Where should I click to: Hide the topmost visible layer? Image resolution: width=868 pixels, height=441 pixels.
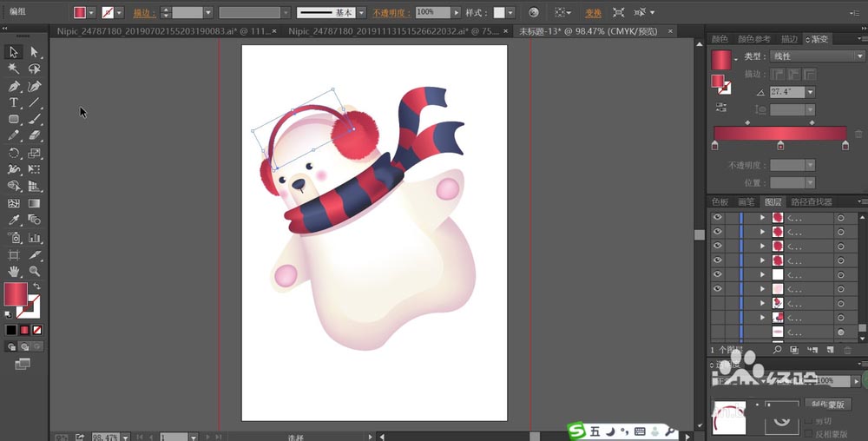(x=718, y=217)
